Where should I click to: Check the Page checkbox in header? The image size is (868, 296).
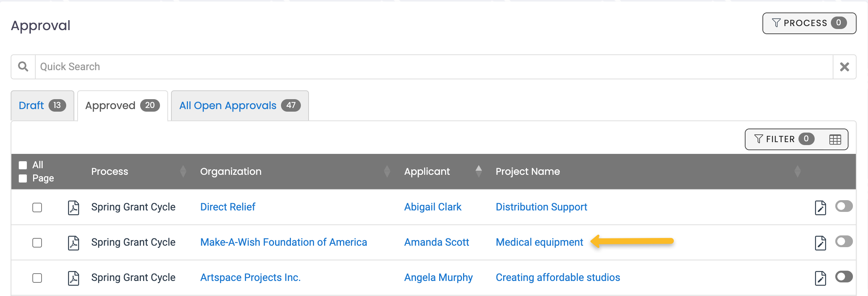tap(23, 178)
